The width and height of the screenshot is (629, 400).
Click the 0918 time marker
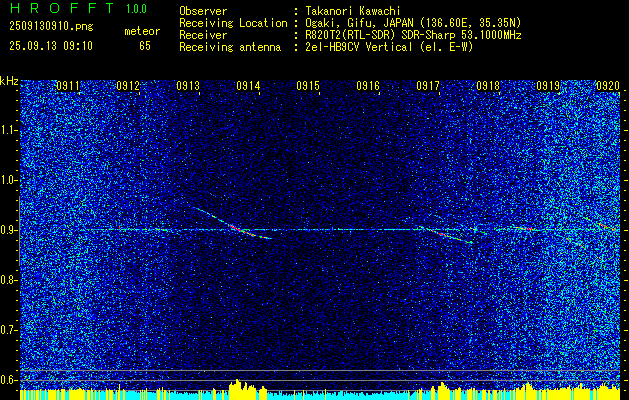tap(488, 86)
